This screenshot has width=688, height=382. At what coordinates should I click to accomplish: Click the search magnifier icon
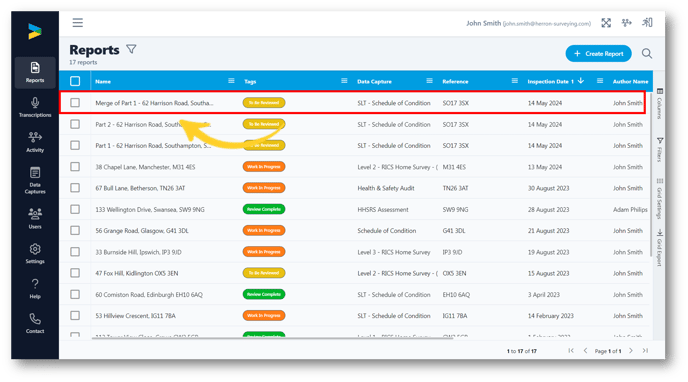pos(647,54)
